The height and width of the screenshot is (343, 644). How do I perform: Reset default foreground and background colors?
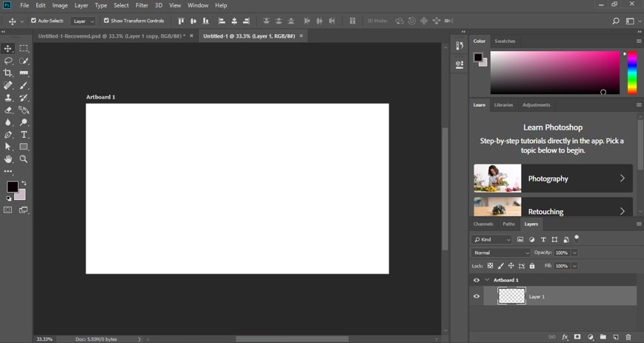pyautogui.click(x=9, y=199)
